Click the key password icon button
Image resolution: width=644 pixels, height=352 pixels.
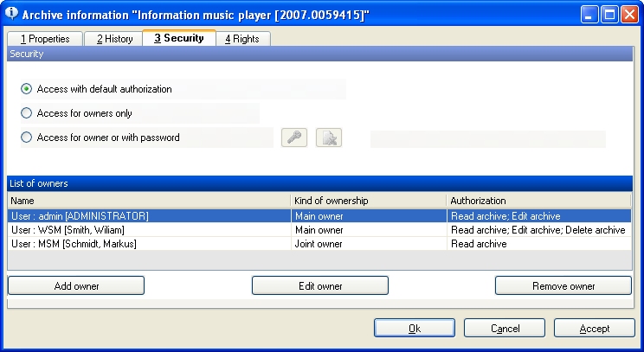[x=294, y=138]
